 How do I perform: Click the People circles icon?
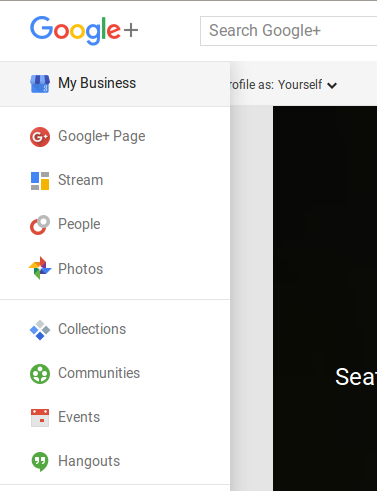pyautogui.click(x=40, y=225)
